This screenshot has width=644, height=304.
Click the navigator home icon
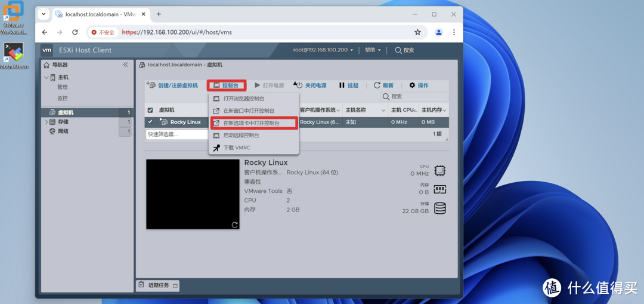click(47, 65)
